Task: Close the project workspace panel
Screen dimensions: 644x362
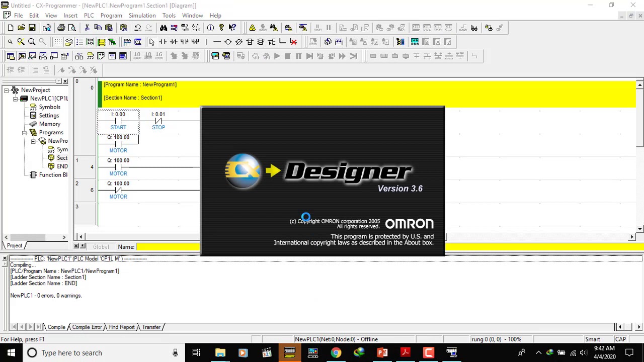Action: coord(65,81)
